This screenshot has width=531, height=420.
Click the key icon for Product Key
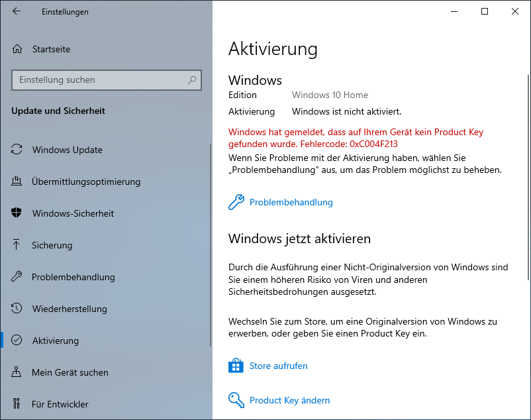tap(236, 400)
